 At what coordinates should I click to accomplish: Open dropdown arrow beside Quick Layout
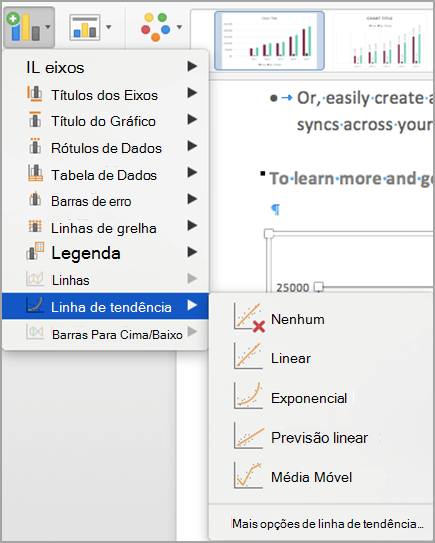click(109, 27)
